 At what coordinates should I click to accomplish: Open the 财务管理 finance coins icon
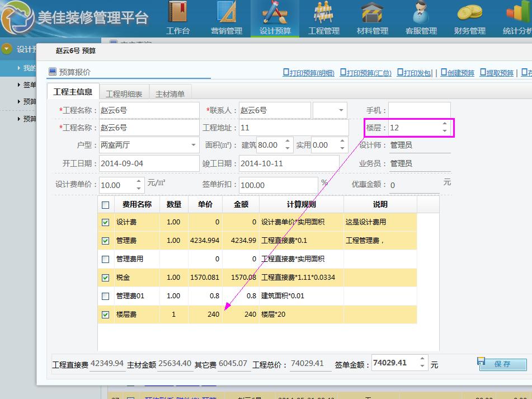pyautogui.click(x=469, y=13)
